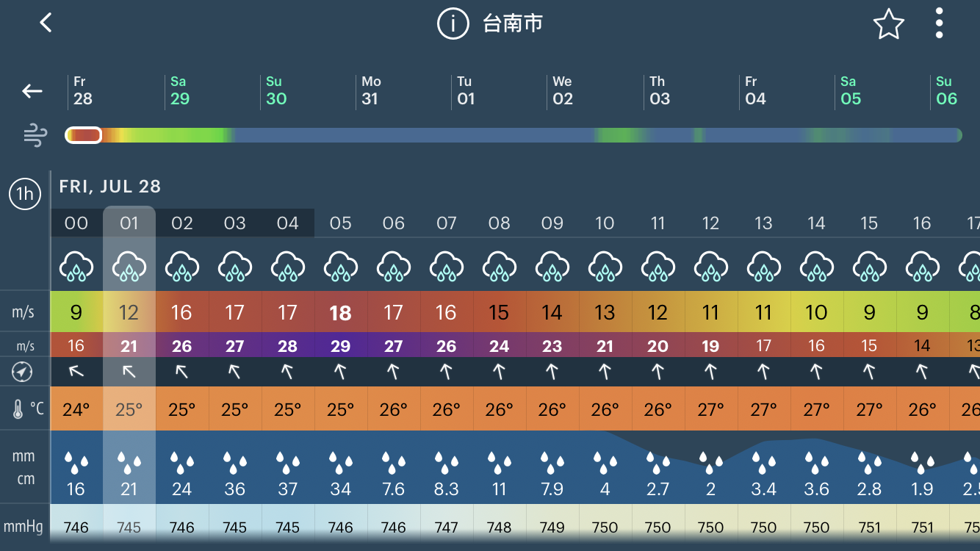The height and width of the screenshot is (551, 980).
Task: Tap the compass wind direction icon
Action: coord(23,372)
